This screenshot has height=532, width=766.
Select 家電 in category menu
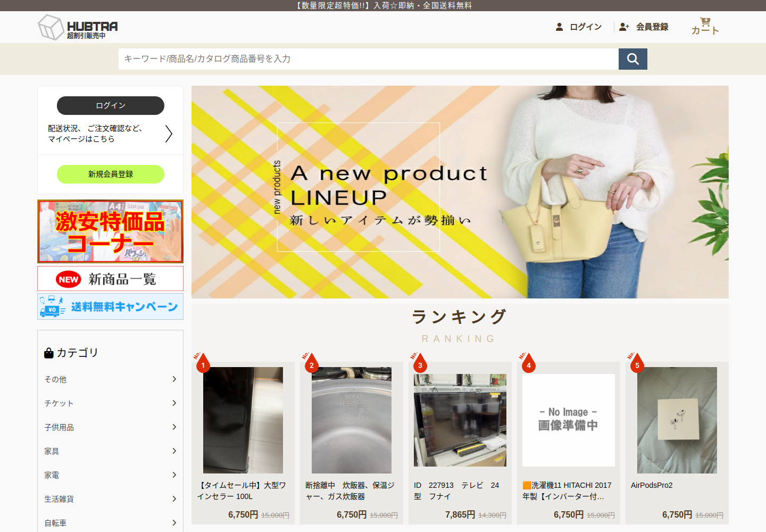point(52,475)
